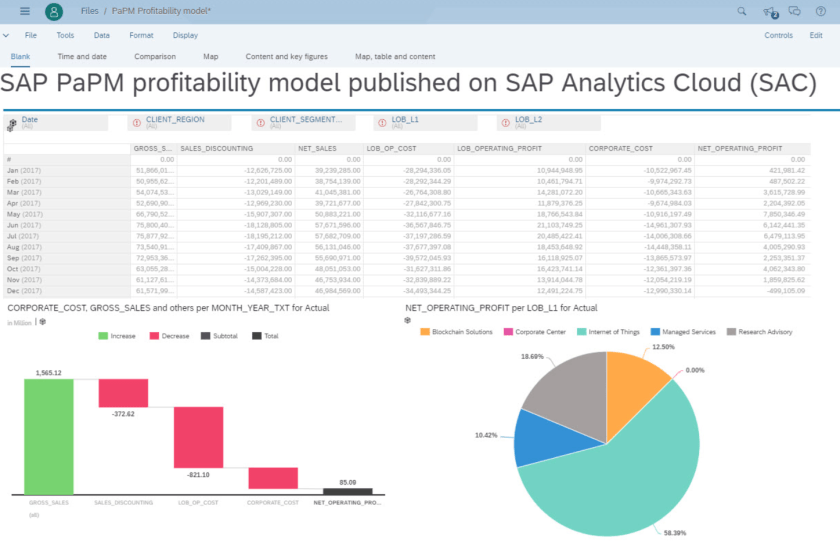This screenshot has height=542, width=840.
Task: Open the notifications icon with badge
Action: point(769,11)
